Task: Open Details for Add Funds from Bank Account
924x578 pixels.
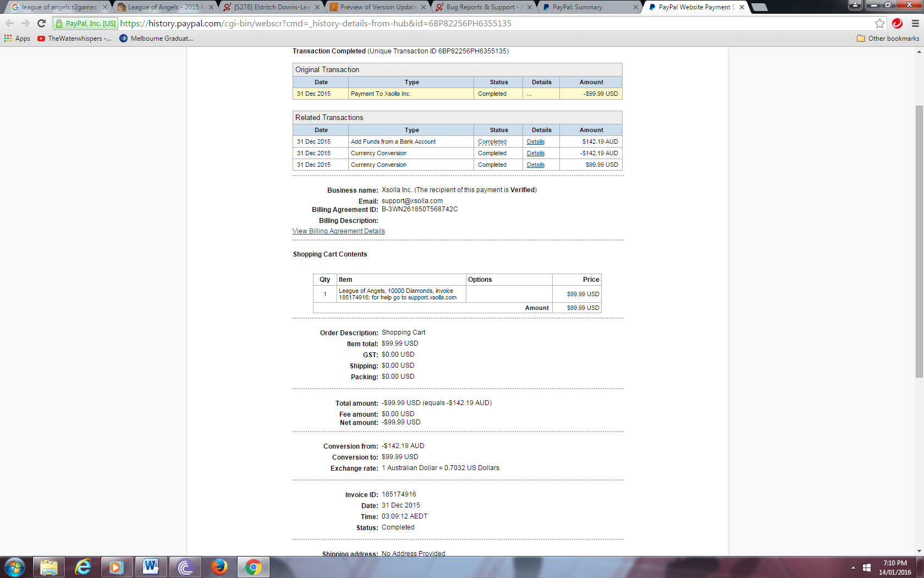Action: pyautogui.click(x=535, y=141)
